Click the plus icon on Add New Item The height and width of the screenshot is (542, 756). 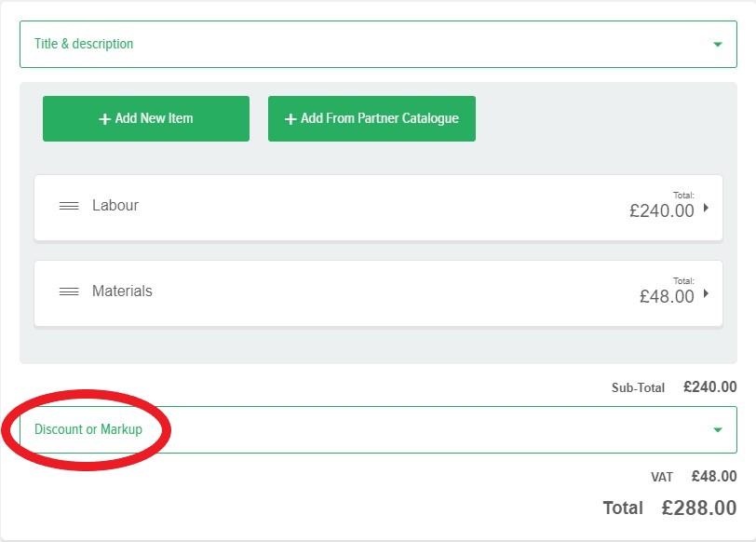tap(105, 119)
